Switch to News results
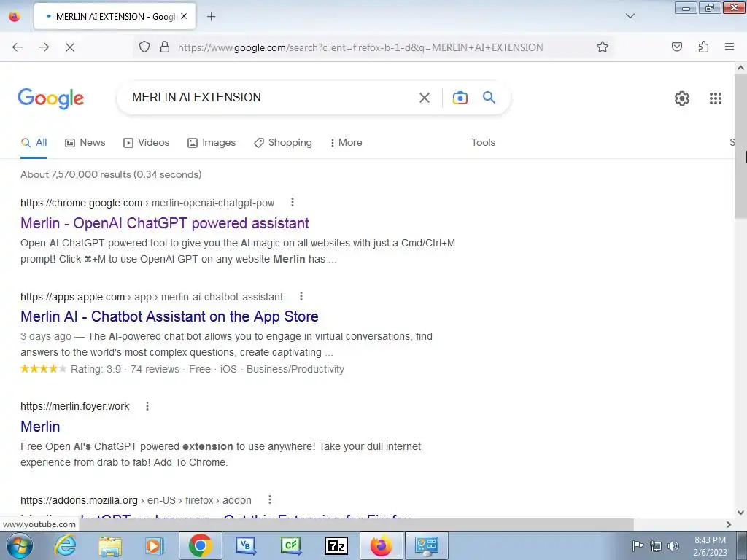Viewport: 747px width, 560px height. [85, 142]
